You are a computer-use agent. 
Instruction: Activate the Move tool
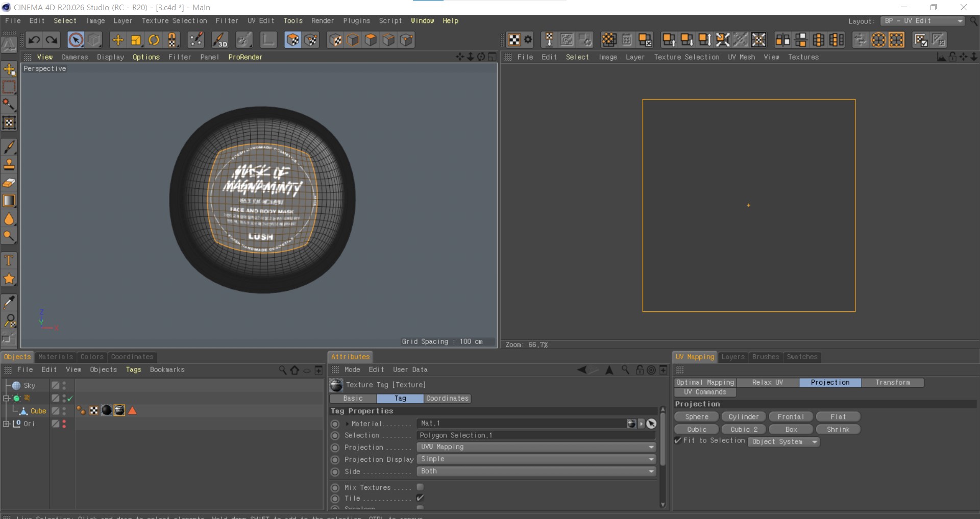tap(118, 40)
